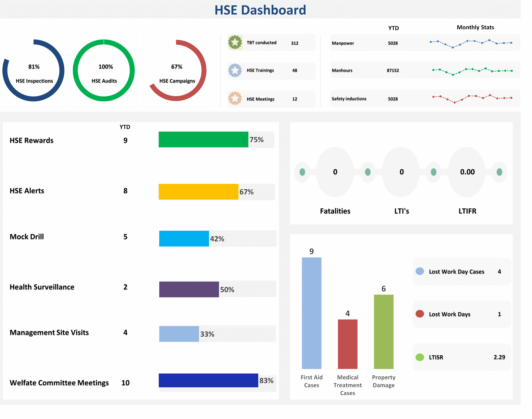Screen dimensions: 532x419
Task: Select the Monthly Stats header
Action: tap(475, 27)
